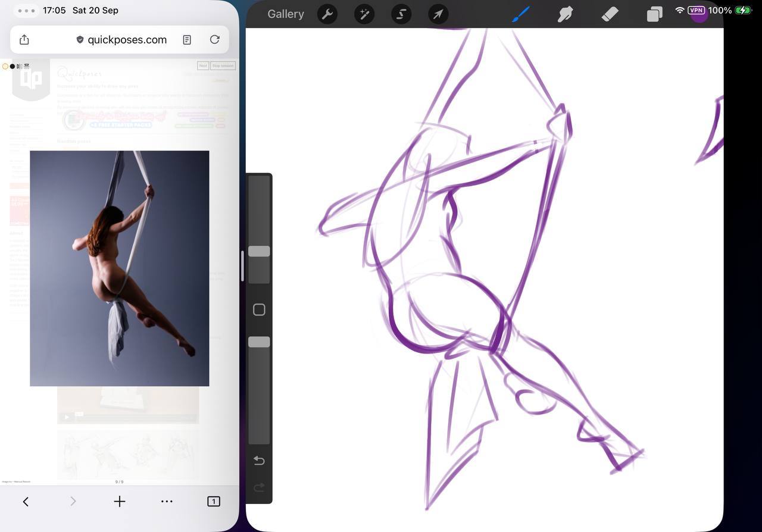Select the Brush tool

click(x=521, y=14)
